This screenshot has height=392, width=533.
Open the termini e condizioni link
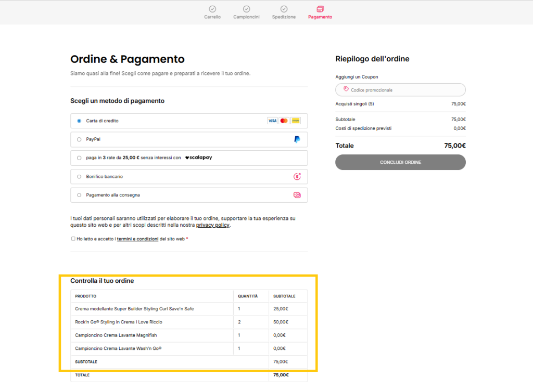pos(137,239)
